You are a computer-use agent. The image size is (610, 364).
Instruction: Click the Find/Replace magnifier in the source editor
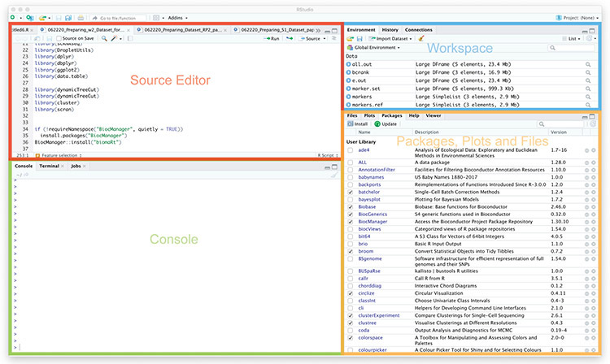click(104, 38)
